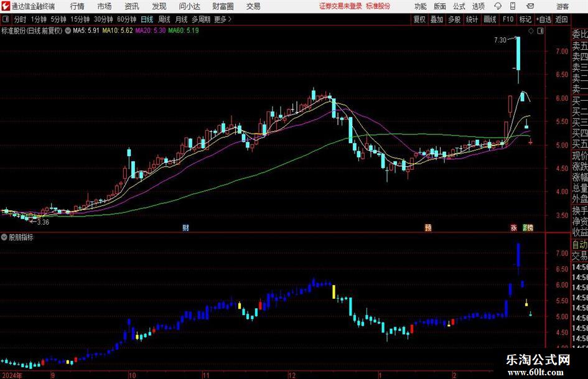
Task: Open the 版面 menu
Action: (439, 6)
